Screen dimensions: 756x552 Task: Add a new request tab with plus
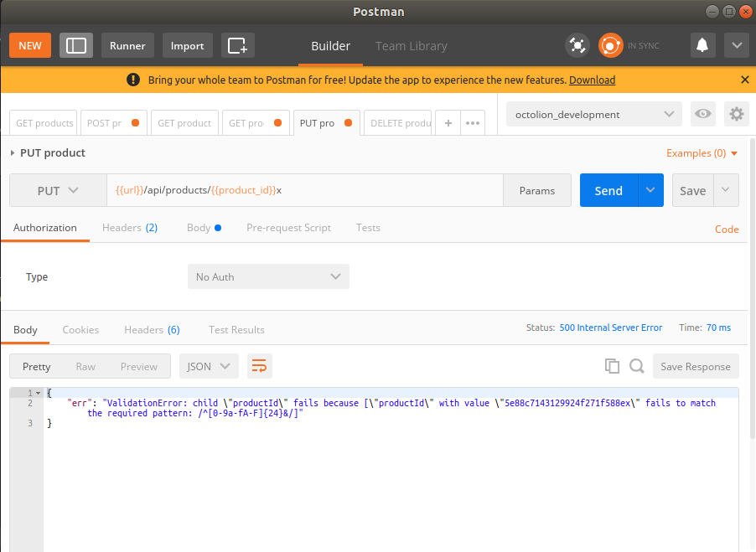[448, 123]
